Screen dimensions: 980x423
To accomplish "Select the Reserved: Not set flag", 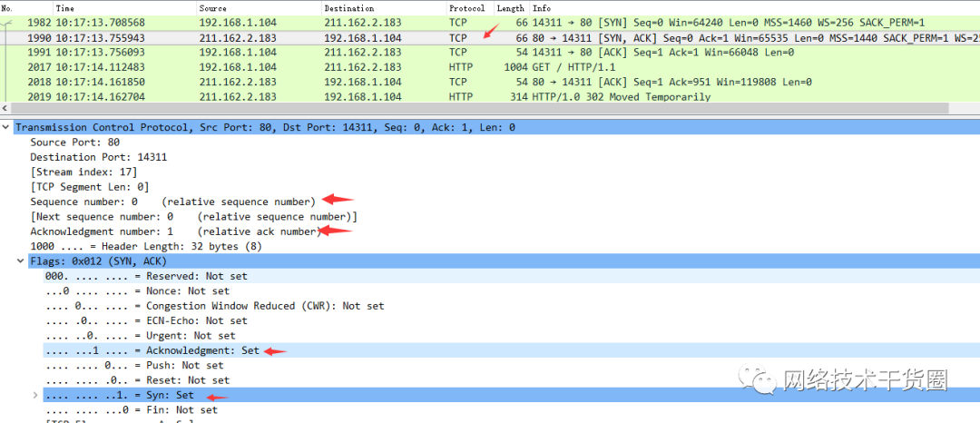I will [x=146, y=276].
